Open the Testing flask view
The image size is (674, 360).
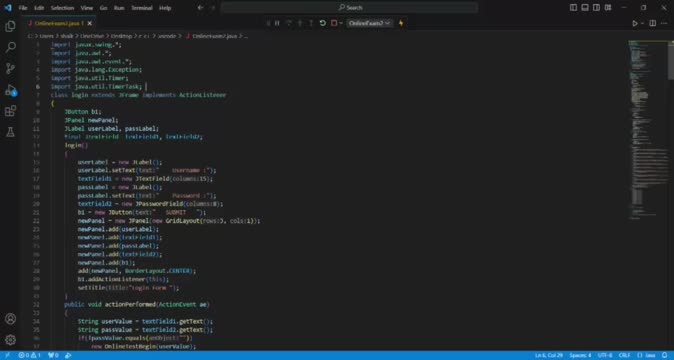10,132
